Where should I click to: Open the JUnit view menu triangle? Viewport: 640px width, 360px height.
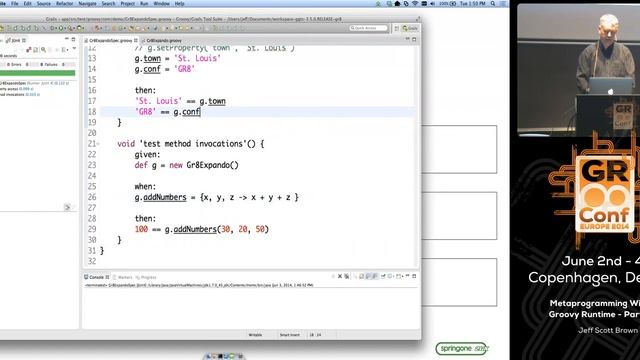(x=74, y=49)
